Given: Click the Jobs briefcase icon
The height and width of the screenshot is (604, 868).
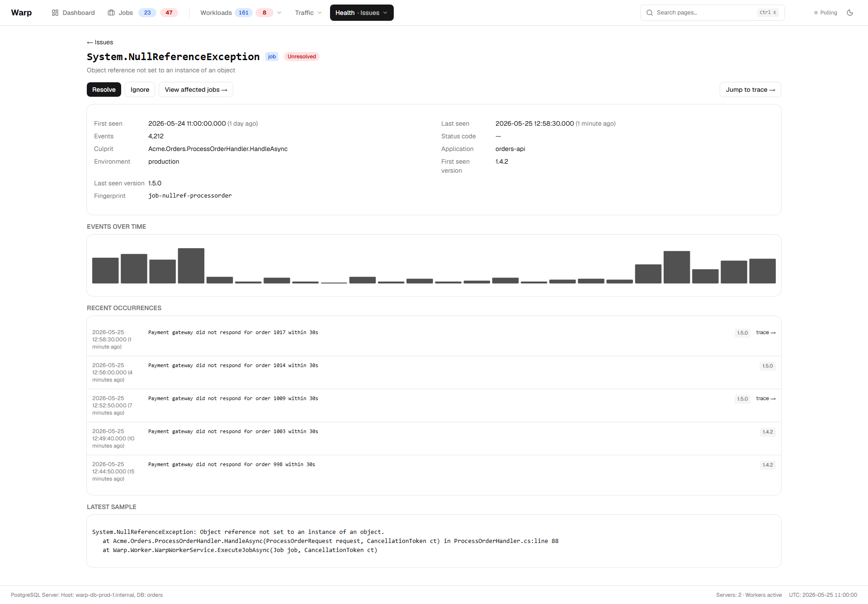Looking at the screenshot, I should 111,13.
